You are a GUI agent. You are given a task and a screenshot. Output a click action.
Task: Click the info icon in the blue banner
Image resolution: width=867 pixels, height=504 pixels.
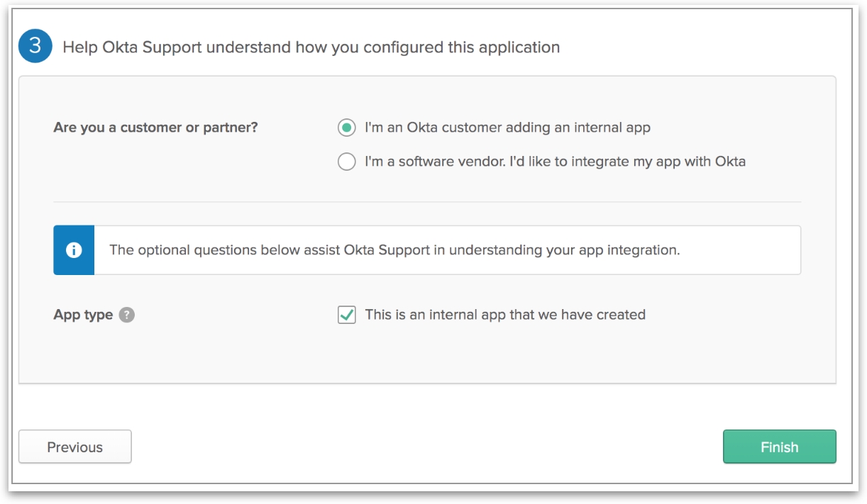[x=74, y=250]
